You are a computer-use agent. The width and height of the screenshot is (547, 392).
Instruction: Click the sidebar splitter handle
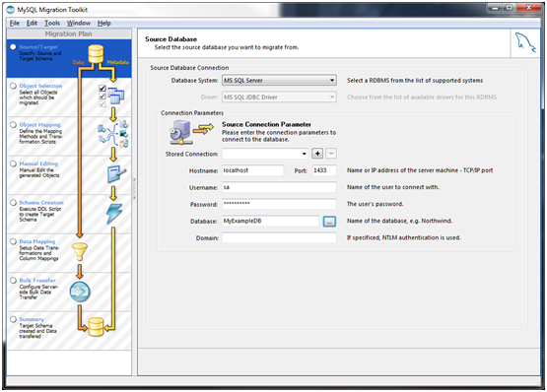(134, 189)
